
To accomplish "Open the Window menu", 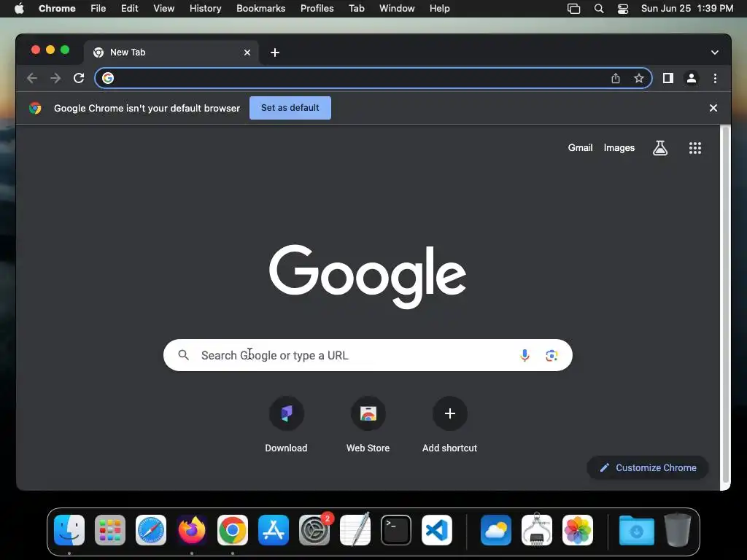I will pos(397,9).
